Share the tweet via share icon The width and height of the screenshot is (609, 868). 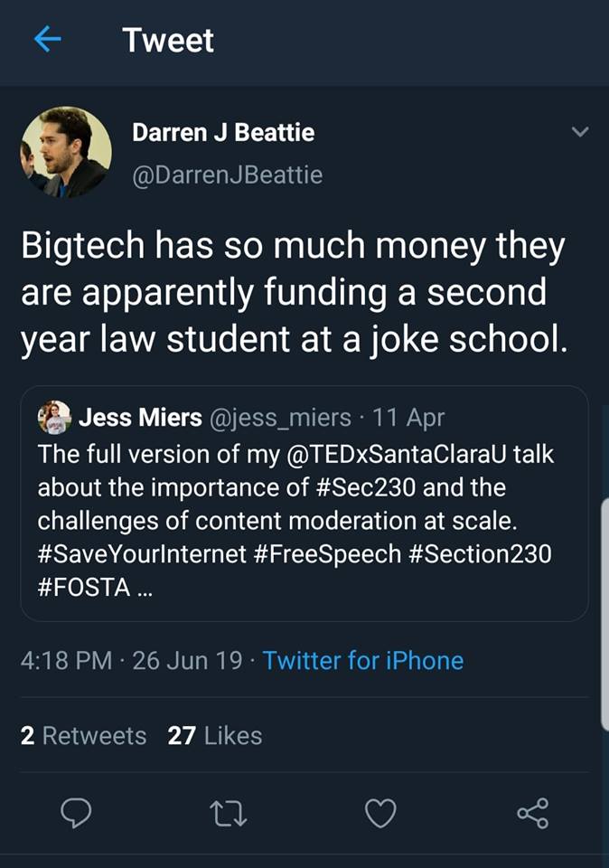[533, 815]
